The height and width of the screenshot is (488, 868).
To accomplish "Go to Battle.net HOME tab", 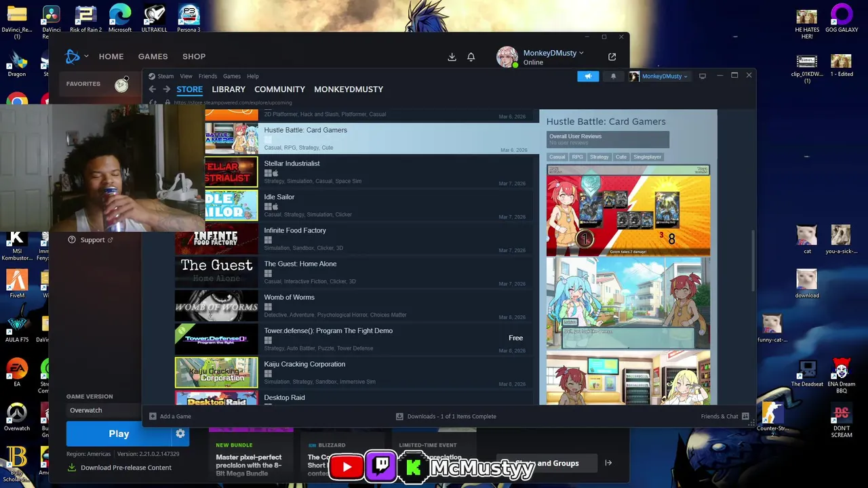I will click(x=111, y=56).
